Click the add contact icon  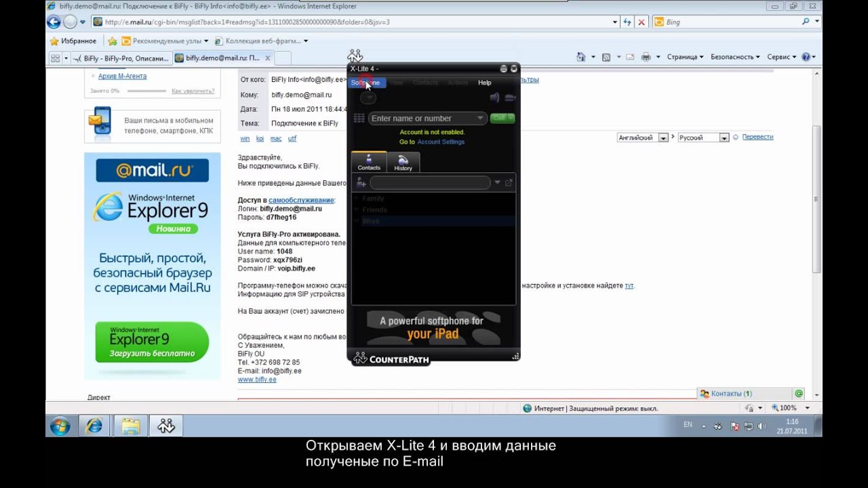tap(361, 182)
